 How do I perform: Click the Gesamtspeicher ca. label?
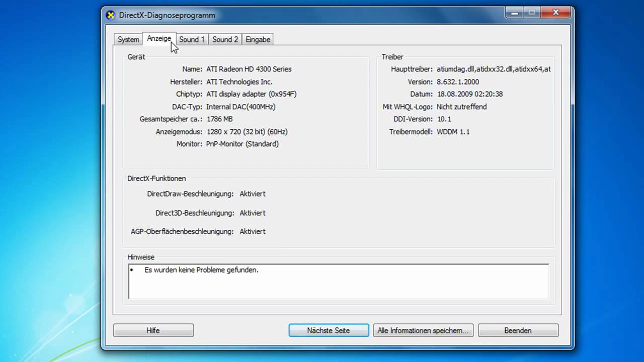pyautogui.click(x=171, y=119)
